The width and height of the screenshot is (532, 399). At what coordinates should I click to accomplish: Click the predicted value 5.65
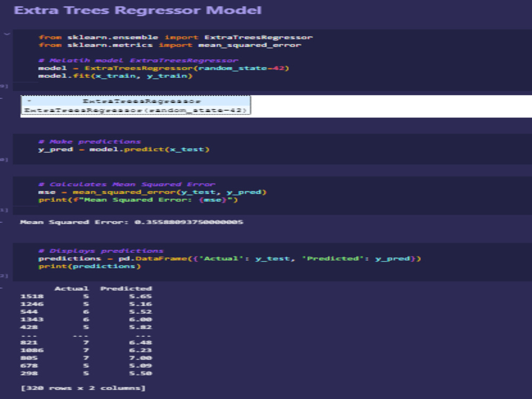pyautogui.click(x=140, y=296)
